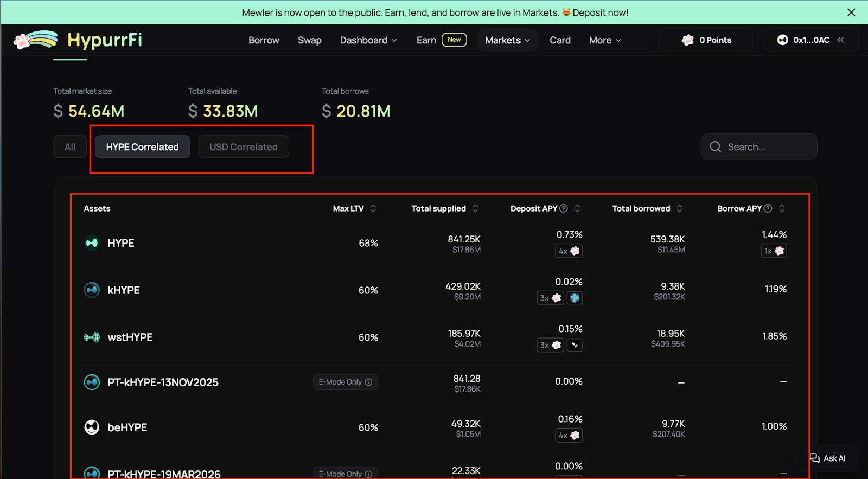868x479 pixels.
Task: Click Total available $33.83M figure
Action: pyautogui.click(x=223, y=111)
